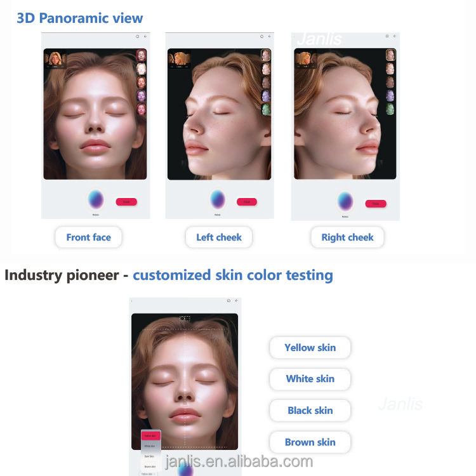Click the Left cheek label
This screenshot has width=476, height=476.
tap(219, 237)
